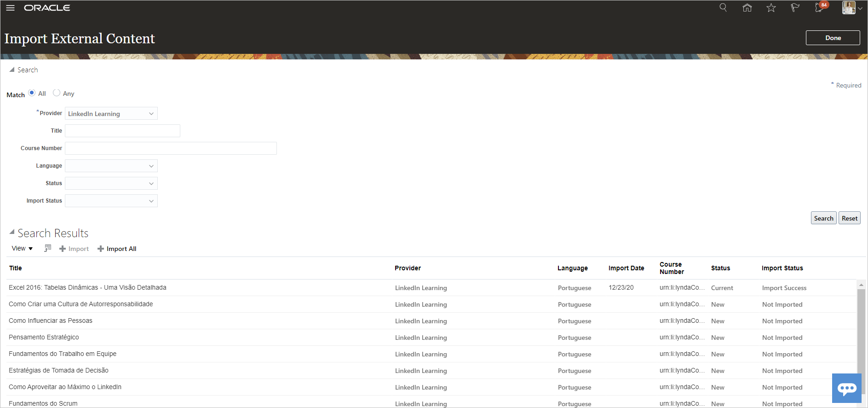Select the All match radio button
Screen dimensions: 868x408
[x=32, y=93]
